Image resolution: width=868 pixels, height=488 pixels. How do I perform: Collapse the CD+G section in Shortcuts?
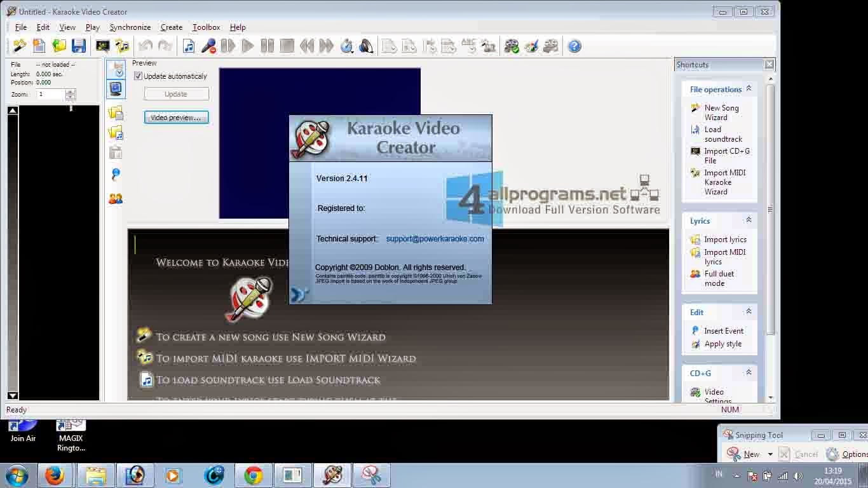pos(749,372)
